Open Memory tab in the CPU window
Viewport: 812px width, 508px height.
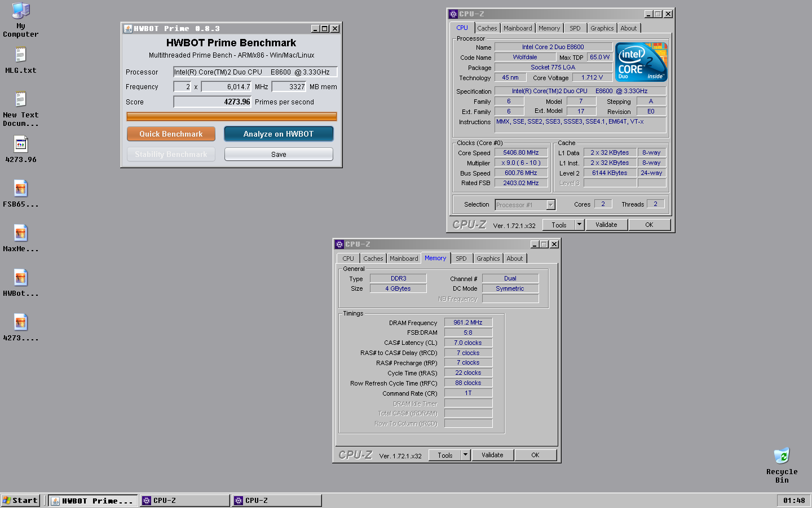pyautogui.click(x=549, y=28)
